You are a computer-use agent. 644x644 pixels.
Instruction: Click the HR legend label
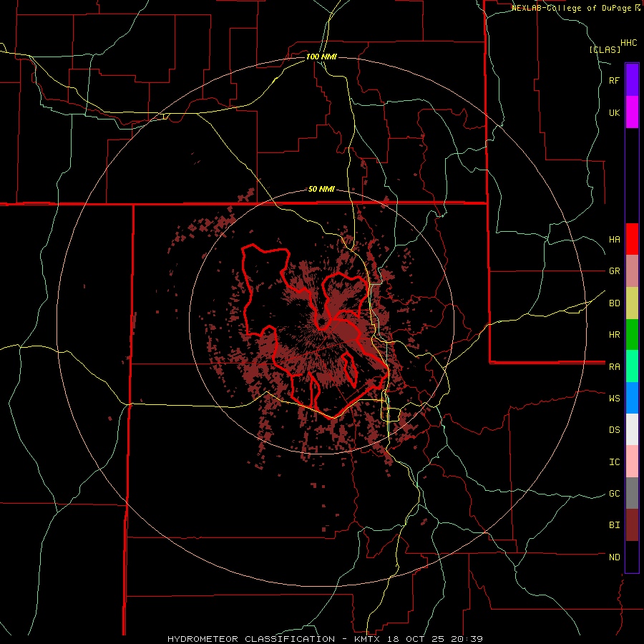[614, 335]
